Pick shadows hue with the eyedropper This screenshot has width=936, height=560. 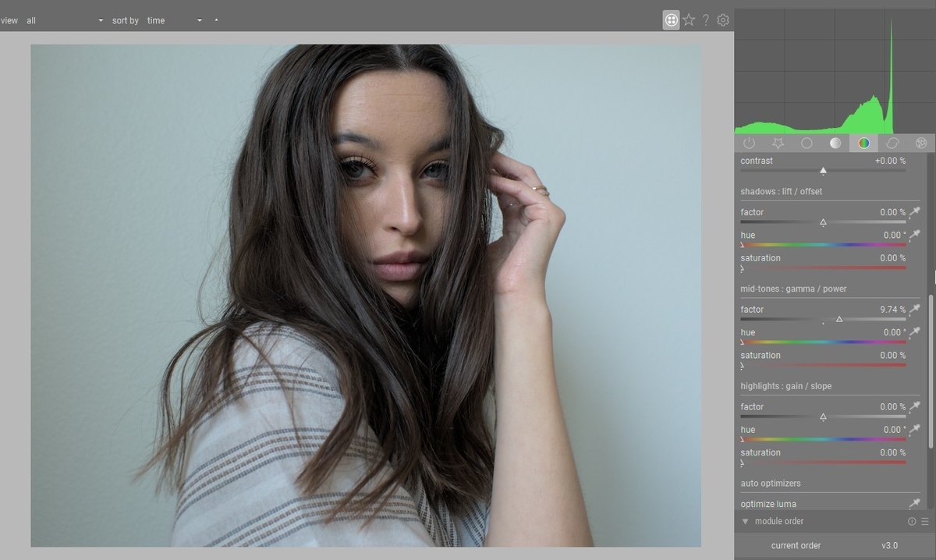914,235
